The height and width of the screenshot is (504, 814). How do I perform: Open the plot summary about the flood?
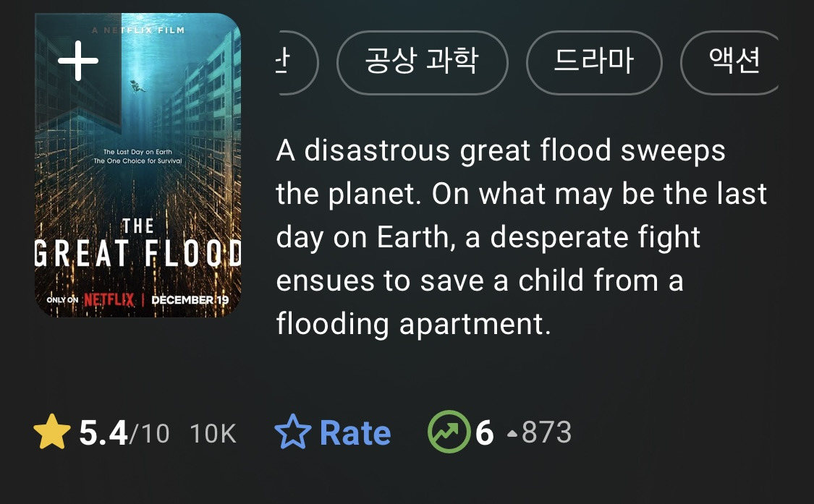pyautogui.click(x=521, y=237)
